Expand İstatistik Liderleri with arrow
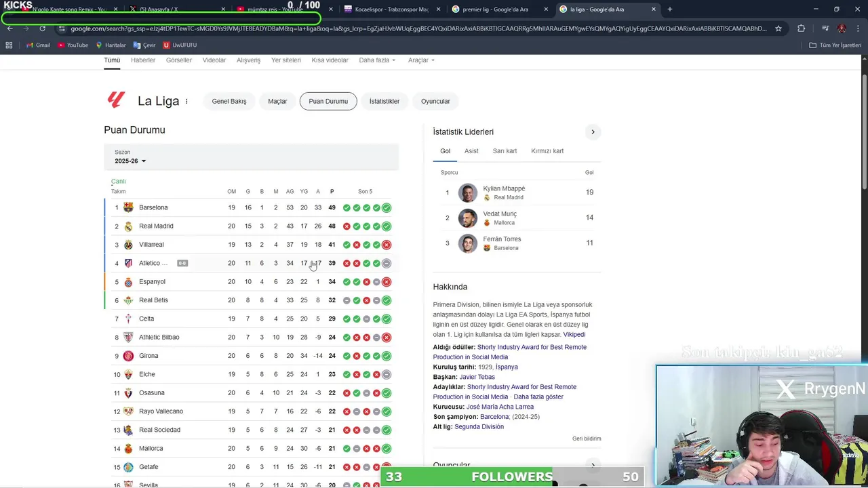Image resolution: width=868 pixels, height=488 pixels. point(593,132)
